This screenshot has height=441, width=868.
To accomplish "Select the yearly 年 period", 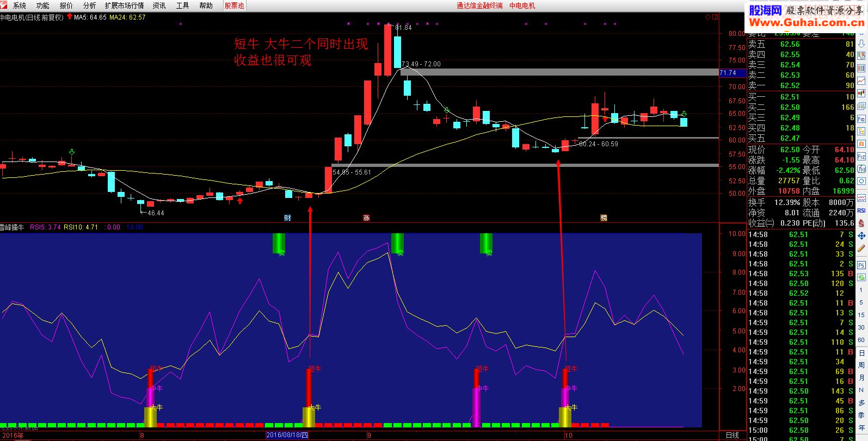I will click(x=861, y=428).
